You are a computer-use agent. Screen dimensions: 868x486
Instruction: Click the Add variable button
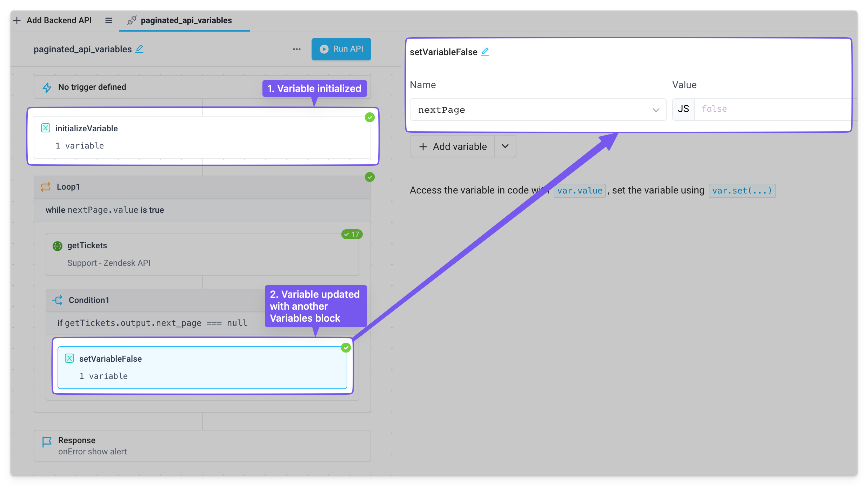pyautogui.click(x=452, y=146)
